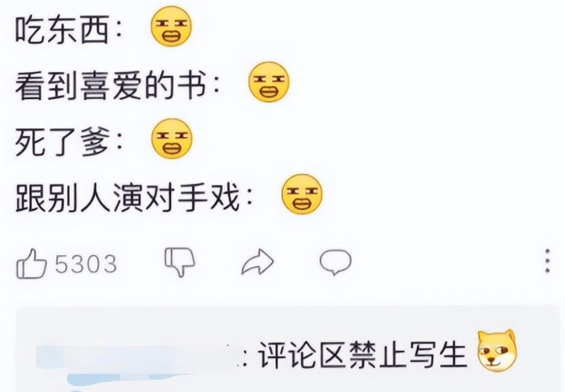This screenshot has height=392, width=565.
Task: Tap the emoji after 死了爹
Action: pyautogui.click(x=172, y=138)
